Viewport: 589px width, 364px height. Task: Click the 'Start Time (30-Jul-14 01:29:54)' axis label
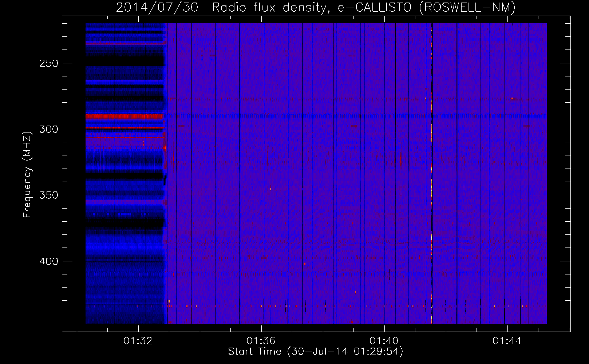(x=316, y=352)
